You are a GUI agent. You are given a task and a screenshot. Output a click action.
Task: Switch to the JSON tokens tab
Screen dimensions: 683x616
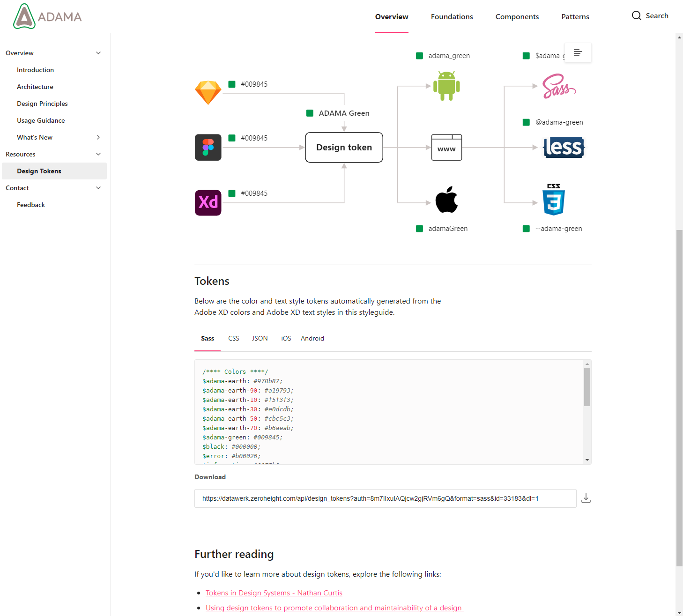tap(260, 338)
